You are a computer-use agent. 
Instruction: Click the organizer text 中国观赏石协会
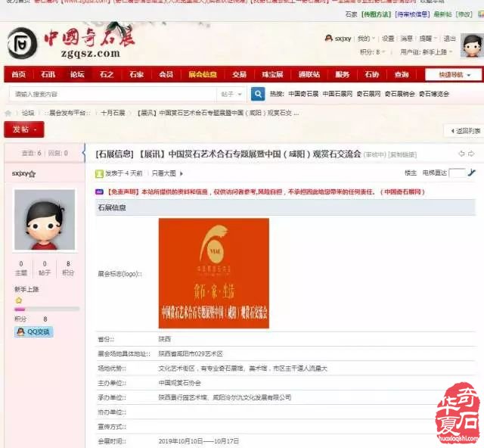pos(180,383)
